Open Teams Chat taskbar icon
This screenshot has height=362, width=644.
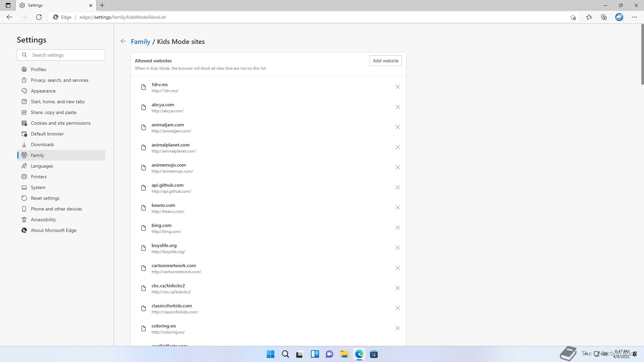tap(329, 354)
